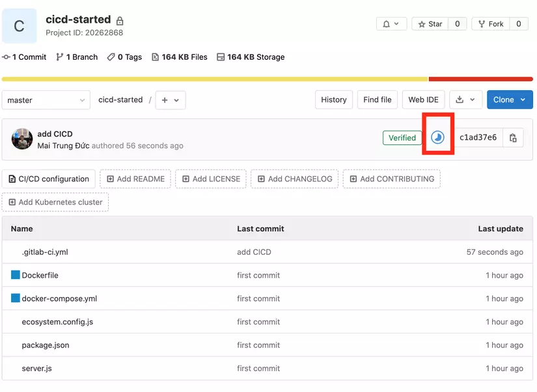The width and height of the screenshot is (537, 392).
Task: Open the master branch selector
Action: click(46, 99)
